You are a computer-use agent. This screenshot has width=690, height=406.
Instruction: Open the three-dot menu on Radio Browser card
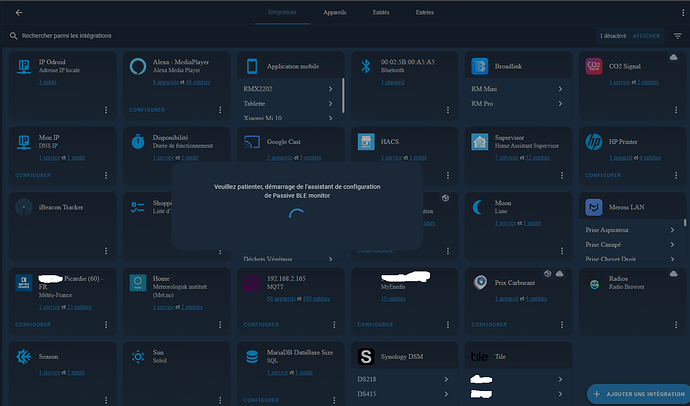(676, 325)
